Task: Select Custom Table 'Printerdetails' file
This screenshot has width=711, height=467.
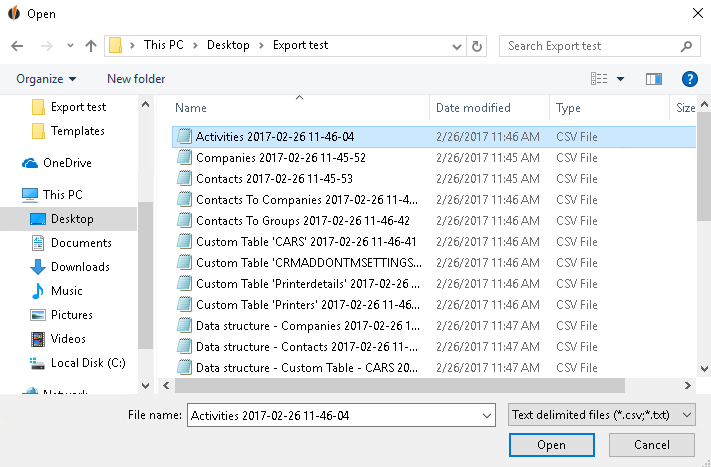Action: coord(434,284)
